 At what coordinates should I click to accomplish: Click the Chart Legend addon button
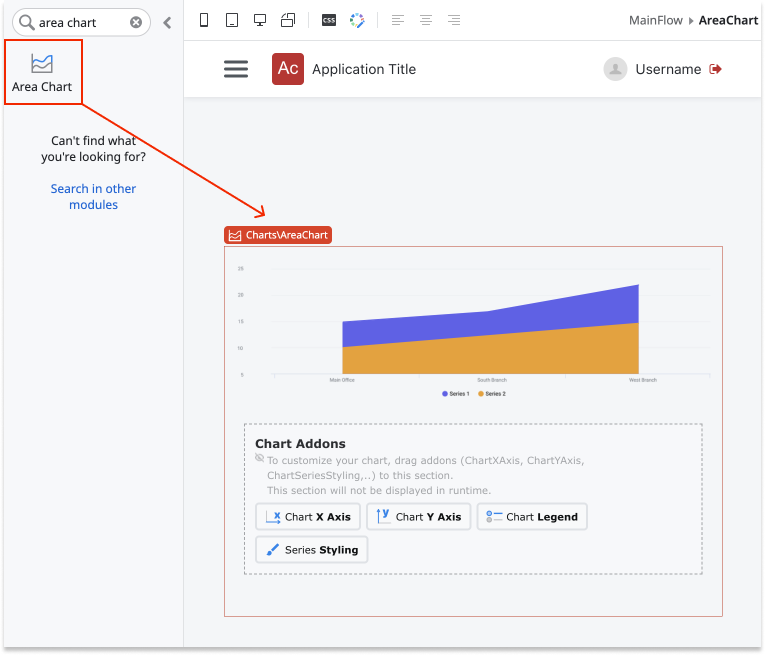[x=532, y=517]
